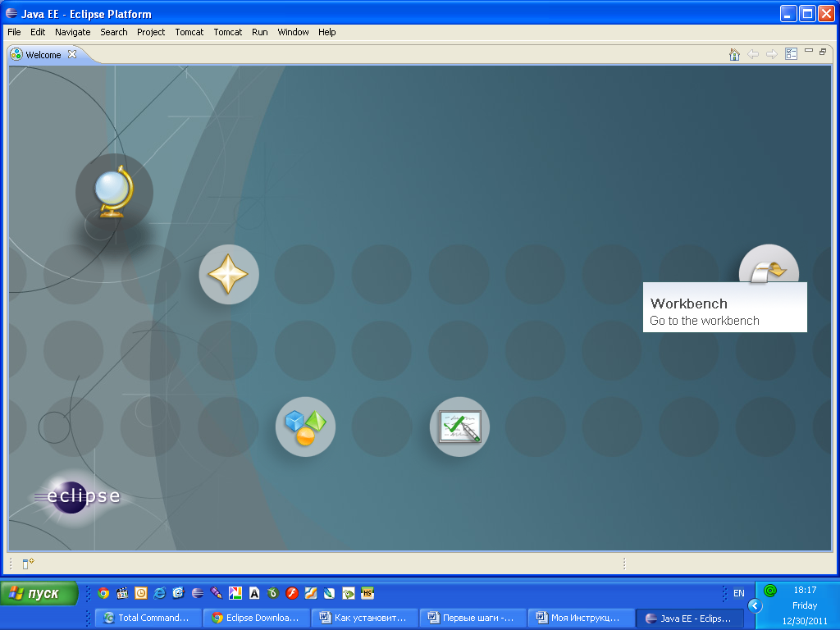Click the green chameleon quick launch icon
The width and height of the screenshot is (840, 630).
point(349,593)
